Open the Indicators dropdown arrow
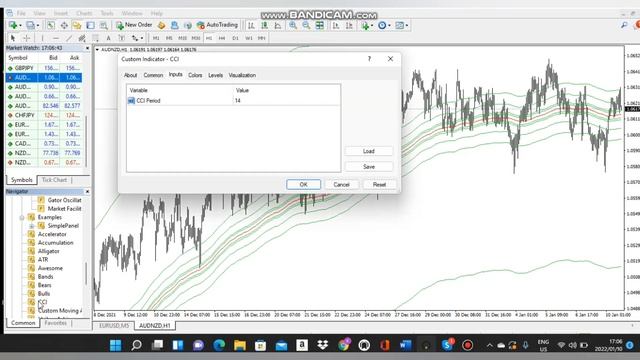 pyautogui.click(x=372, y=26)
